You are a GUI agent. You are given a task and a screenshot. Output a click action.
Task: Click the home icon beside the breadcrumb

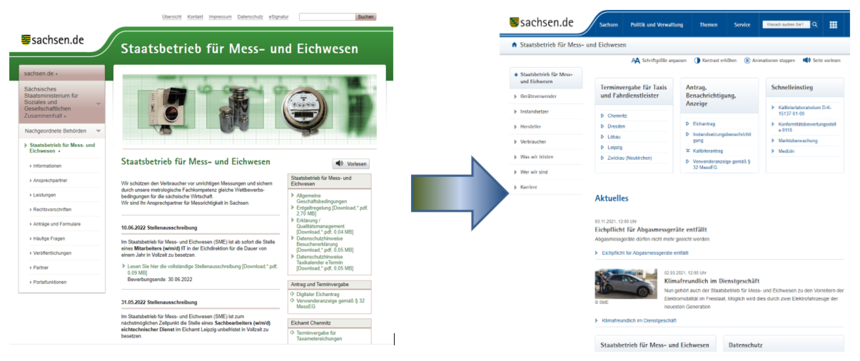(514, 45)
